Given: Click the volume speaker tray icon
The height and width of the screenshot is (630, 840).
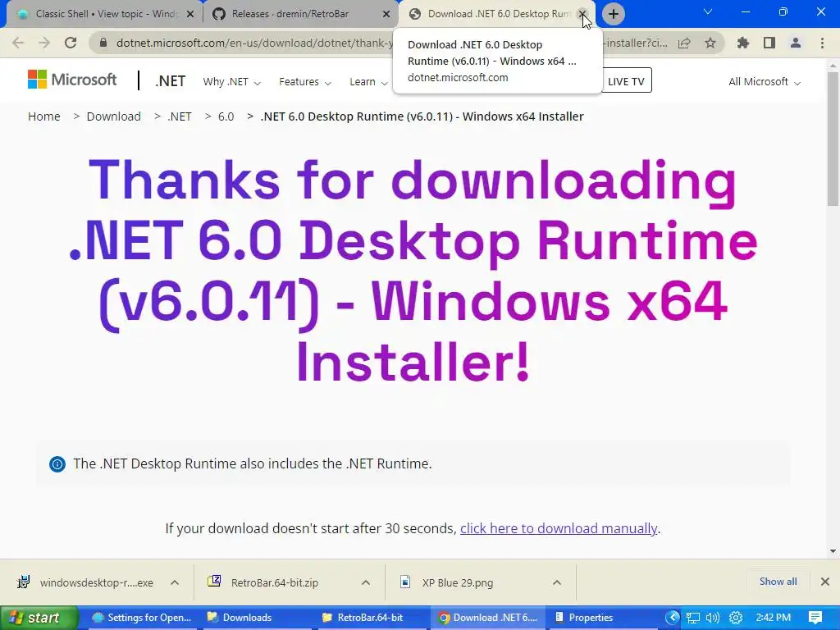Looking at the screenshot, I should (713, 619).
